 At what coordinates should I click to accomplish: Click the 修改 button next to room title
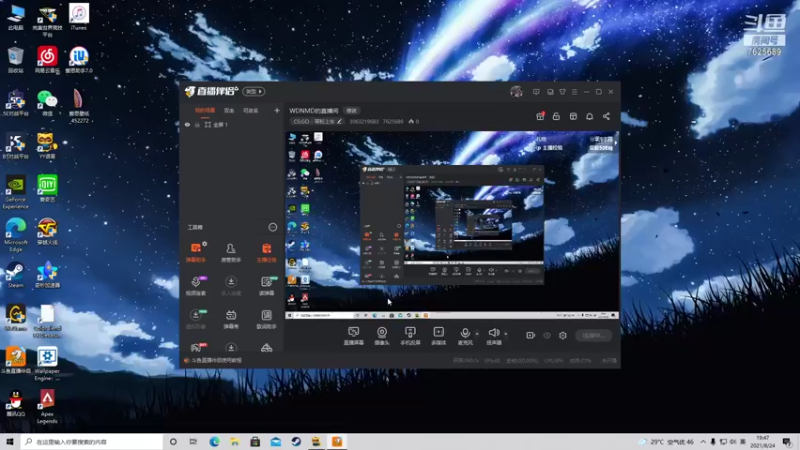tap(352, 111)
